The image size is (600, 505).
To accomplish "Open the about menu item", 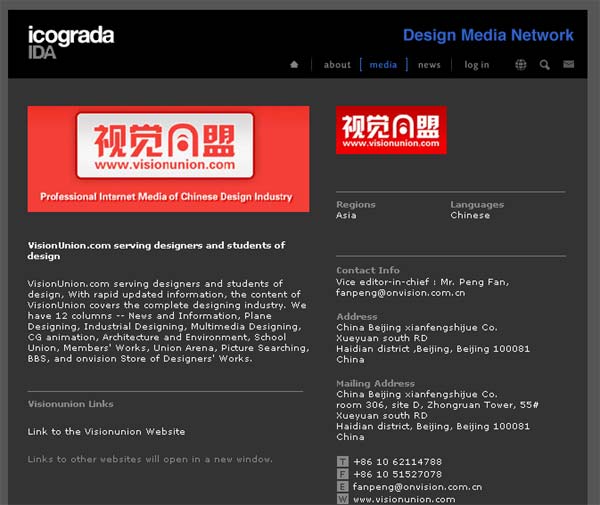I will (x=337, y=65).
